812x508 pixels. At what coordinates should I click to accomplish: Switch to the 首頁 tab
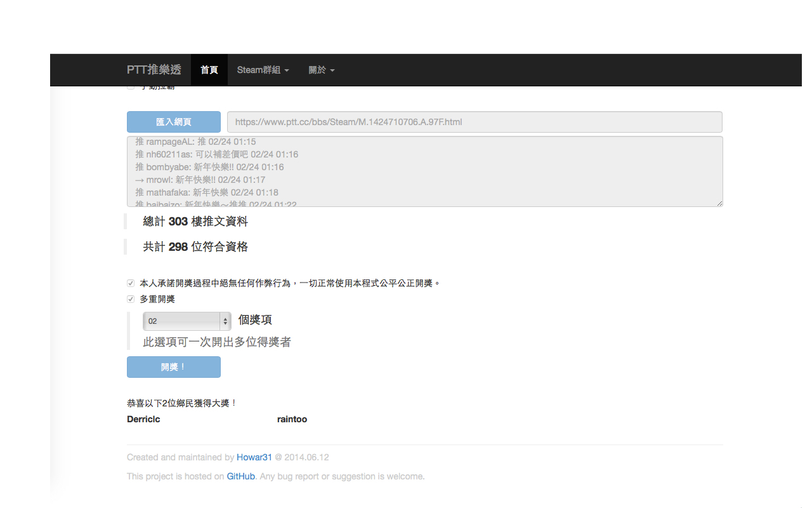(x=209, y=70)
